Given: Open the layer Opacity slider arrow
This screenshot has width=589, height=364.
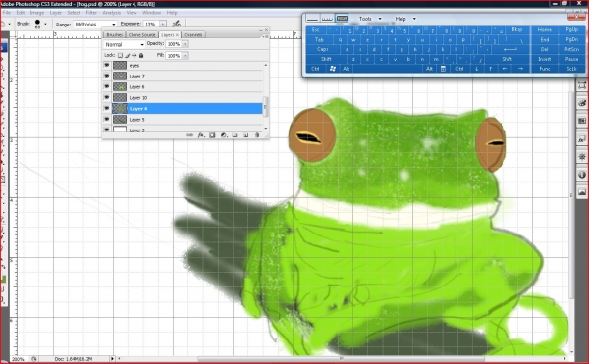Looking at the screenshot, I should 185,44.
